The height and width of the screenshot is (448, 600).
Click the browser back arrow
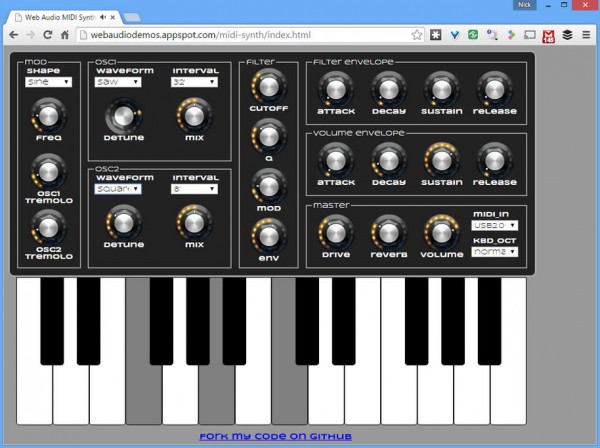click(x=14, y=35)
